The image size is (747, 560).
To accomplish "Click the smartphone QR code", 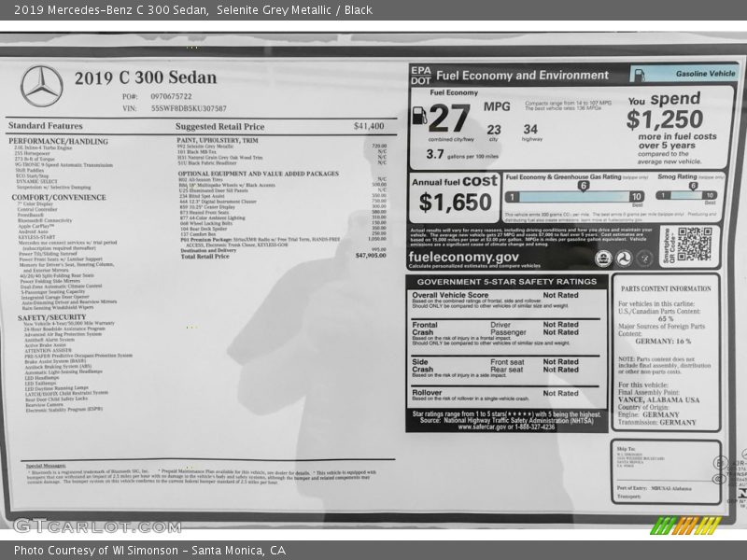I will [x=695, y=244].
